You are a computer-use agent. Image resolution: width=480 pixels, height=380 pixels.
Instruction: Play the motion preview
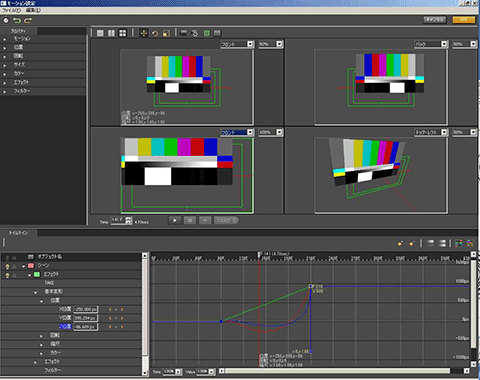pos(175,220)
